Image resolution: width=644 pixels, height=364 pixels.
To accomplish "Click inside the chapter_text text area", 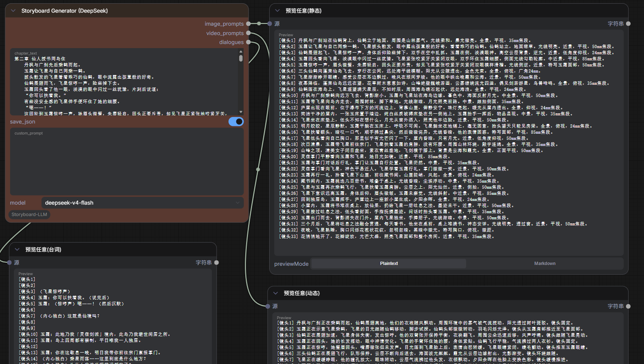I will tap(124, 83).
